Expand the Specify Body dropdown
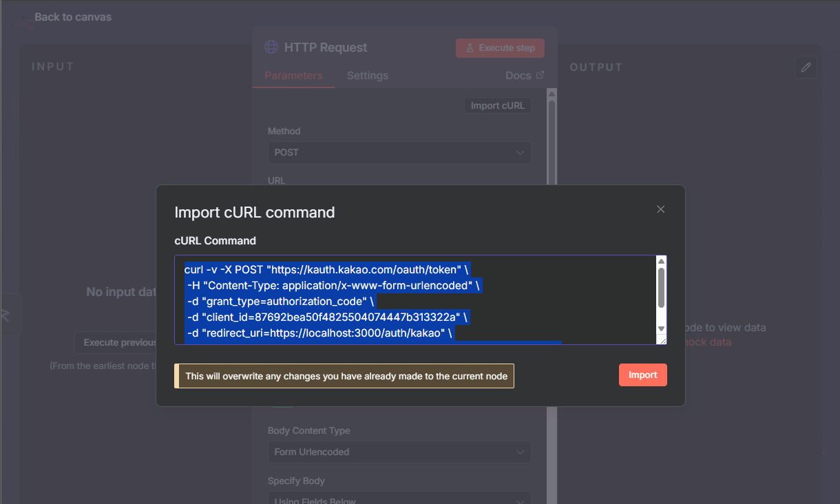840x504 pixels. [399, 498]
